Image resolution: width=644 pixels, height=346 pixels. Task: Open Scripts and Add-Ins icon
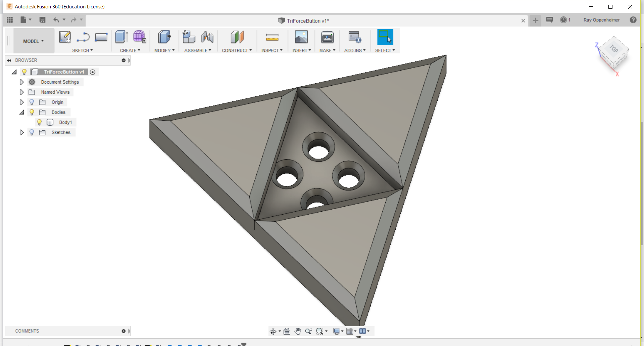[x=355, y=37]
